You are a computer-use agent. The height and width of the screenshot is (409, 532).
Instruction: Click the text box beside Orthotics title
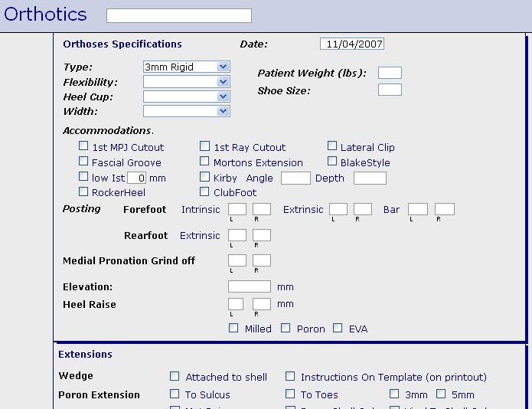(x=178, y=15)
